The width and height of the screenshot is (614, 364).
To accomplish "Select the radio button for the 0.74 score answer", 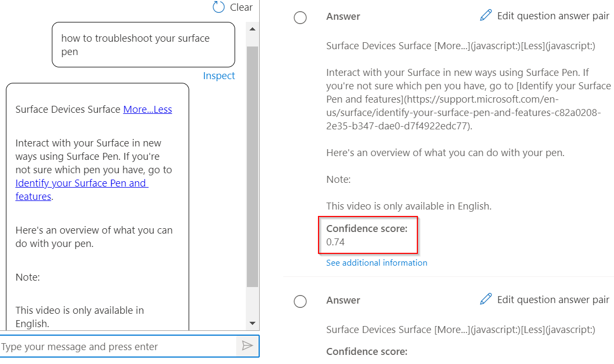I will click(x=300, y=18).
